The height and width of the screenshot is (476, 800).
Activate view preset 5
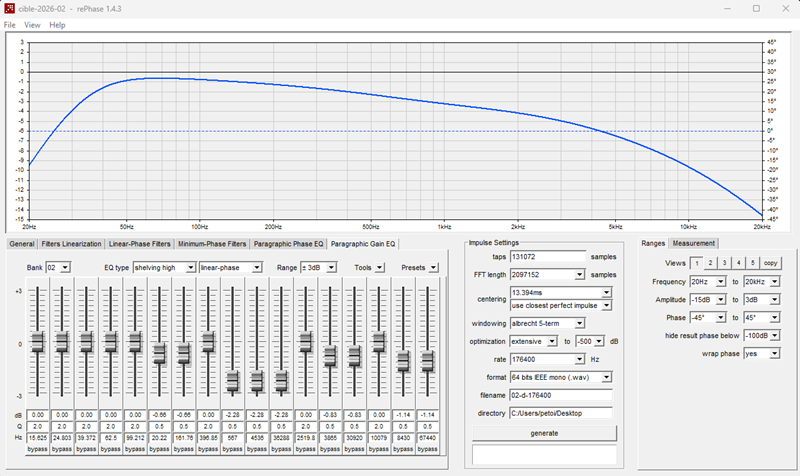[x=752, y=263]
